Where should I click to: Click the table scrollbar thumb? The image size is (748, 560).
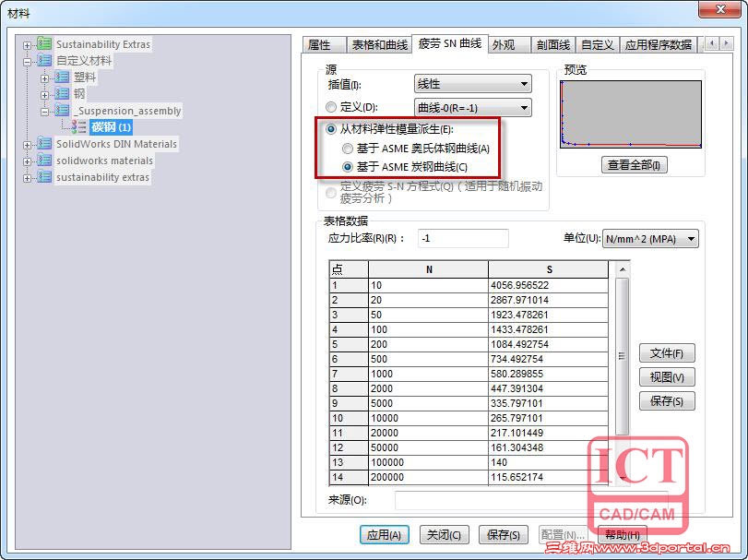622,356
